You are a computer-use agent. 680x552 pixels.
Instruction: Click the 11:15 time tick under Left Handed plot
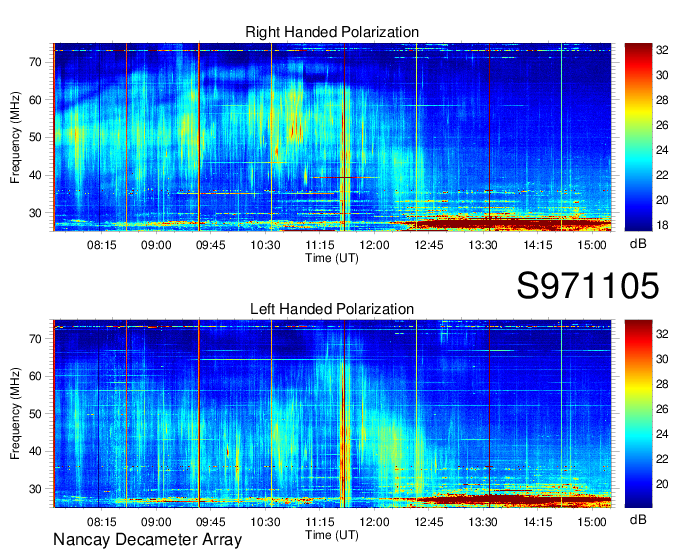(x=320, y=522)
